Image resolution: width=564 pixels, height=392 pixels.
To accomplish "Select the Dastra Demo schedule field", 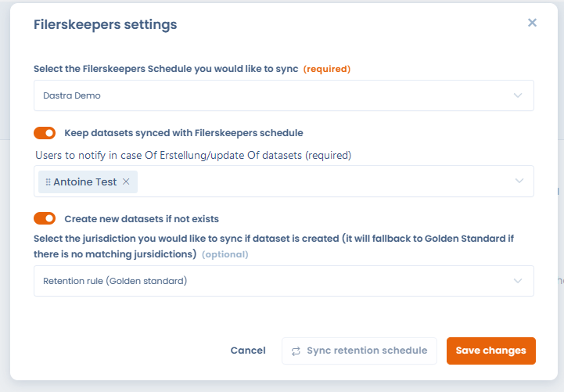I will click(x=284, y=95).
